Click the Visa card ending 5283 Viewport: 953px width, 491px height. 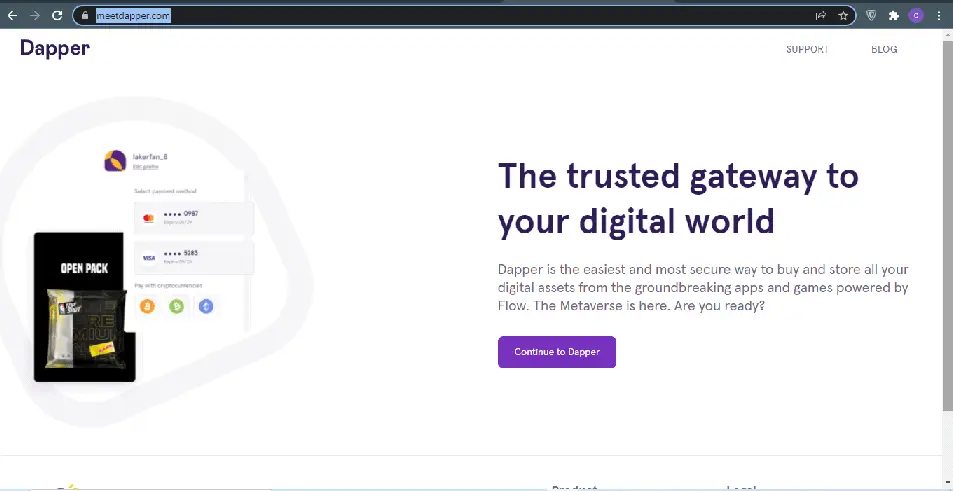tap(194, 257)
